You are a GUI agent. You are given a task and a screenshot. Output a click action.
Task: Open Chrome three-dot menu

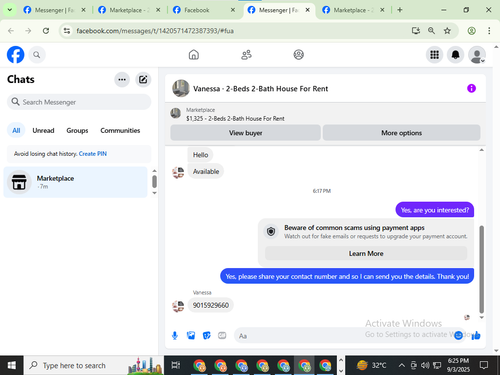[489, 31]
